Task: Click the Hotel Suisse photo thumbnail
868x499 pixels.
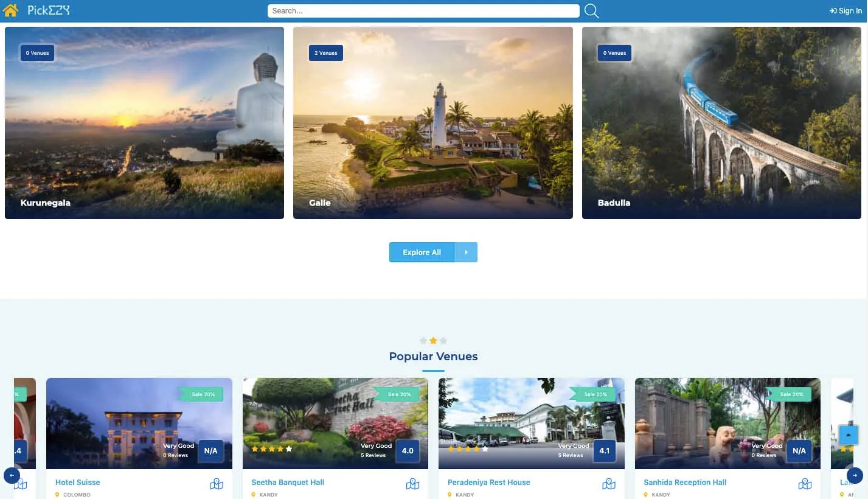Action: pos(139,424)
